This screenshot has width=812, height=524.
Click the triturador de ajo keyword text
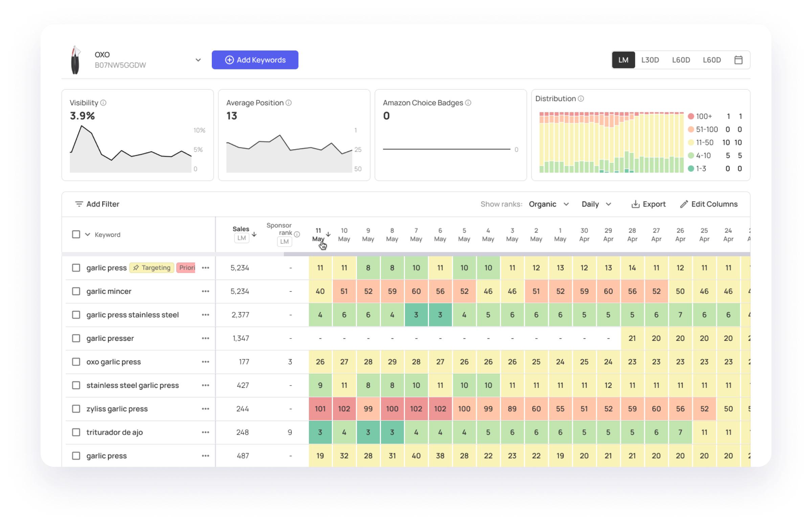115,432
